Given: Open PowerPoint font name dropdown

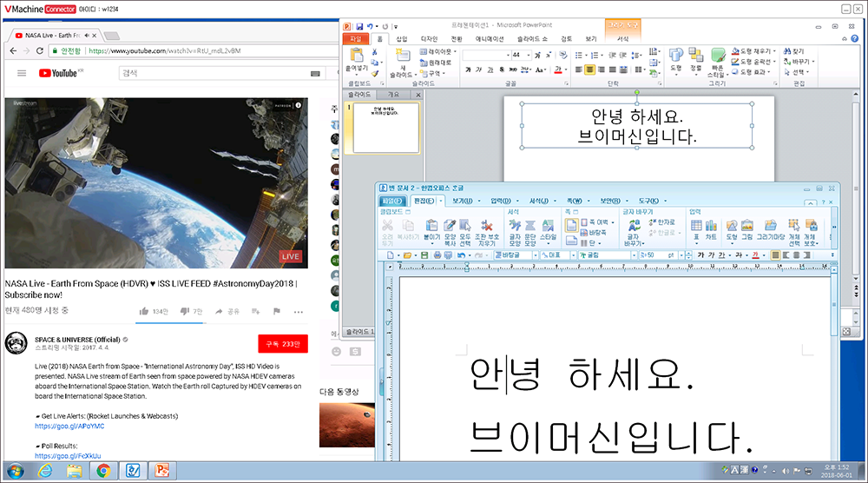Looking at the screenshot, I should pyautogui.click(x=508, y=56).
